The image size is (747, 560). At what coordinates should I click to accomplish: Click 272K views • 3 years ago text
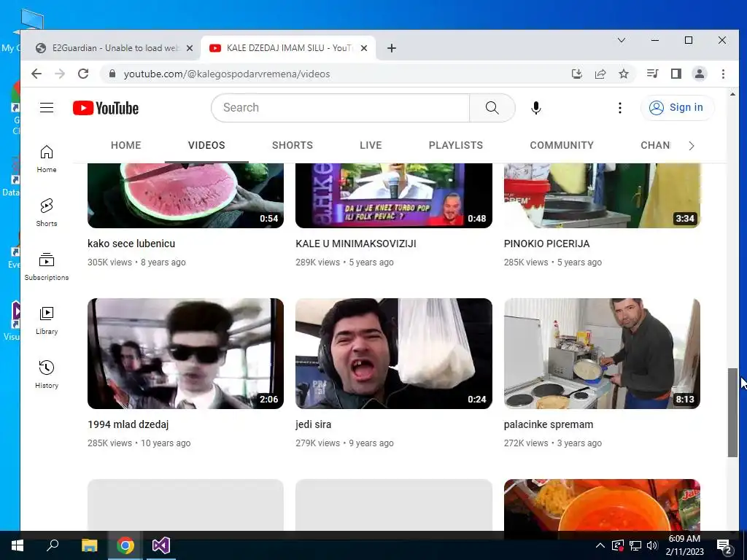click(x=553, y=443)
